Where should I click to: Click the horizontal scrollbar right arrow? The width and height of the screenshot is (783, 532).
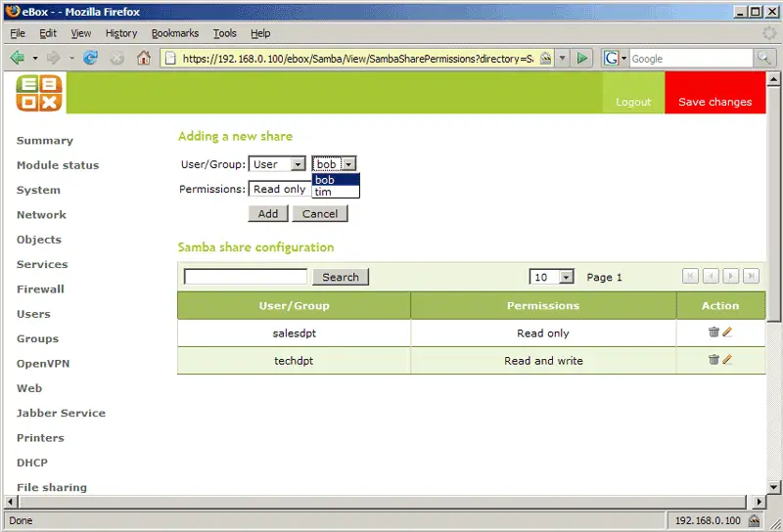(x=760, y=501)
